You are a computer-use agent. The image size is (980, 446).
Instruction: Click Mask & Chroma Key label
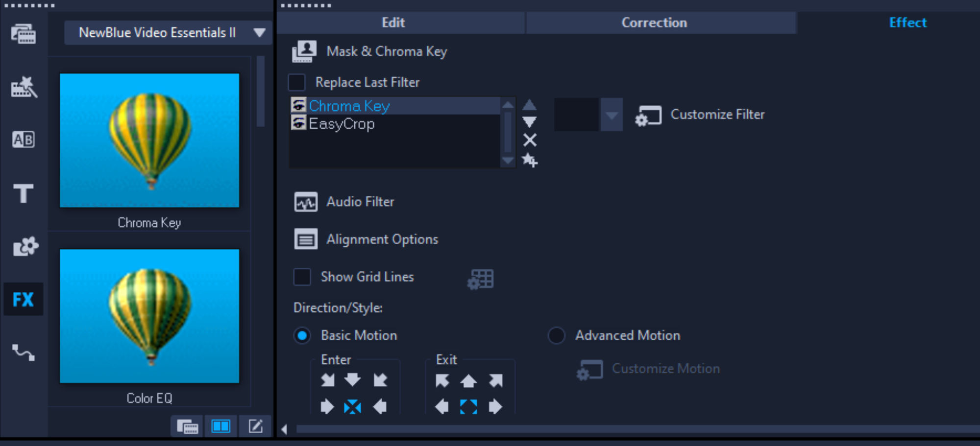tap(387, 51)
